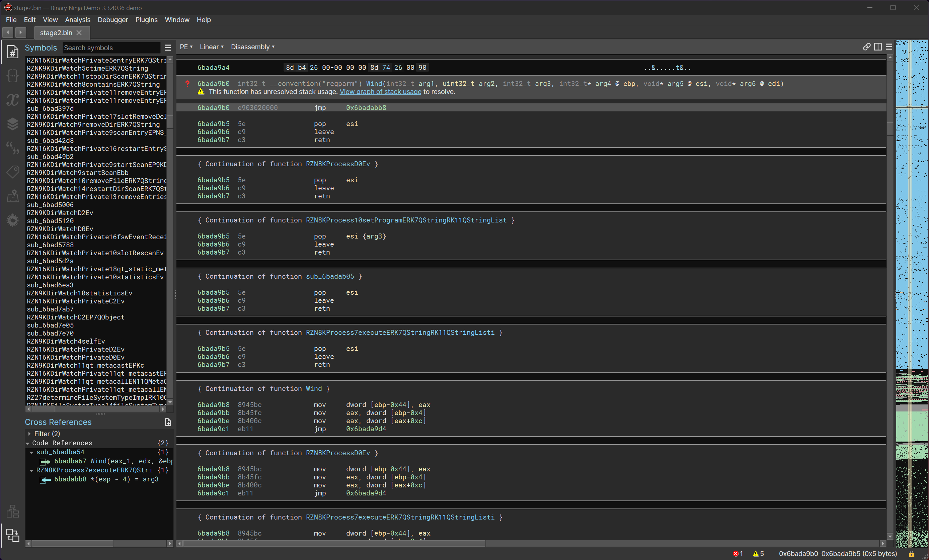Open the Plugins menu
The image size is (929, 560).
146,20
